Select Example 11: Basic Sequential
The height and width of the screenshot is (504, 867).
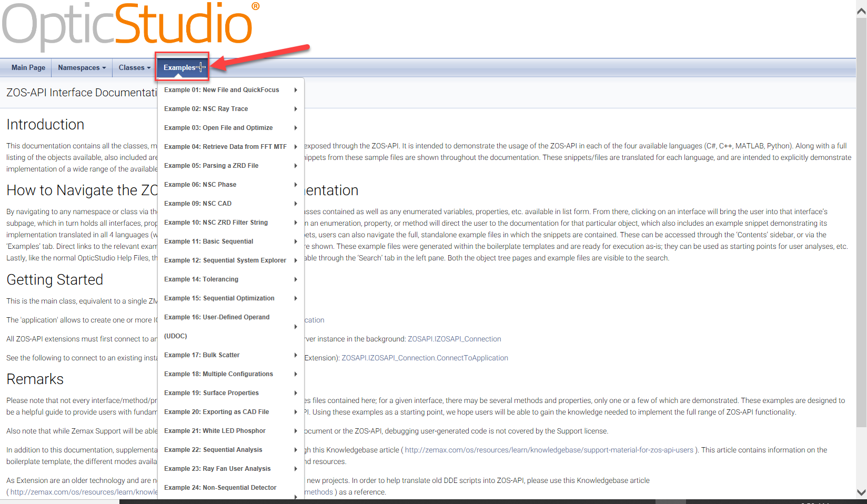[231, 241]
